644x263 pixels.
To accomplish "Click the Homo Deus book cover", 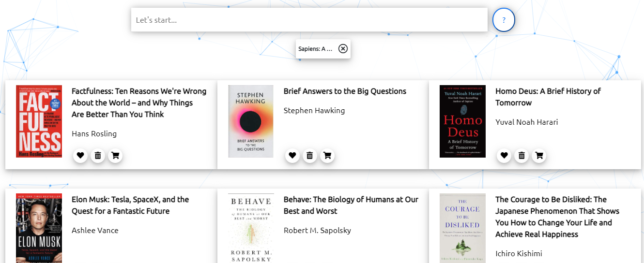I will [462, 121].
